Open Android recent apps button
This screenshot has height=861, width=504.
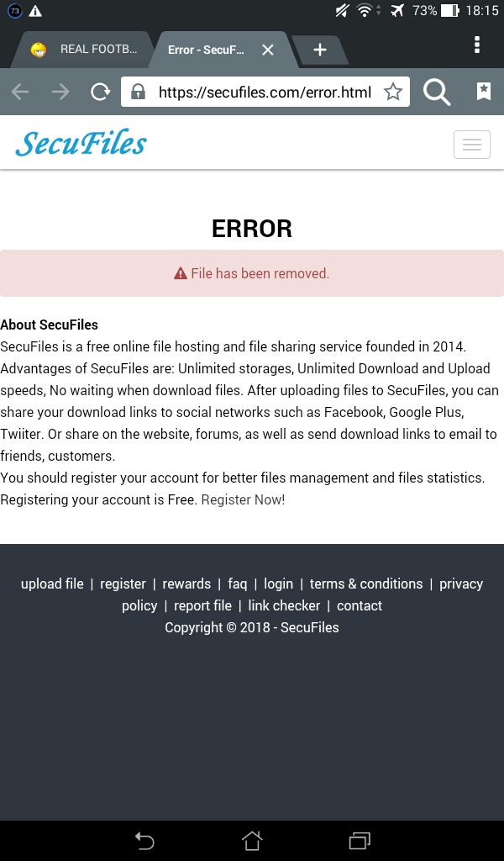click(360, 840)
